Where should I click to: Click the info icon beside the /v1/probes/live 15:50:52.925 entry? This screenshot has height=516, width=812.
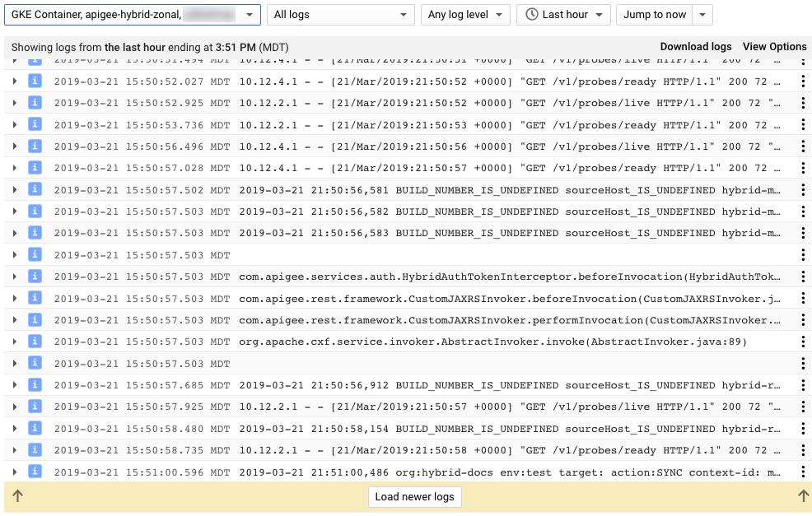click(x=35, y=103)
